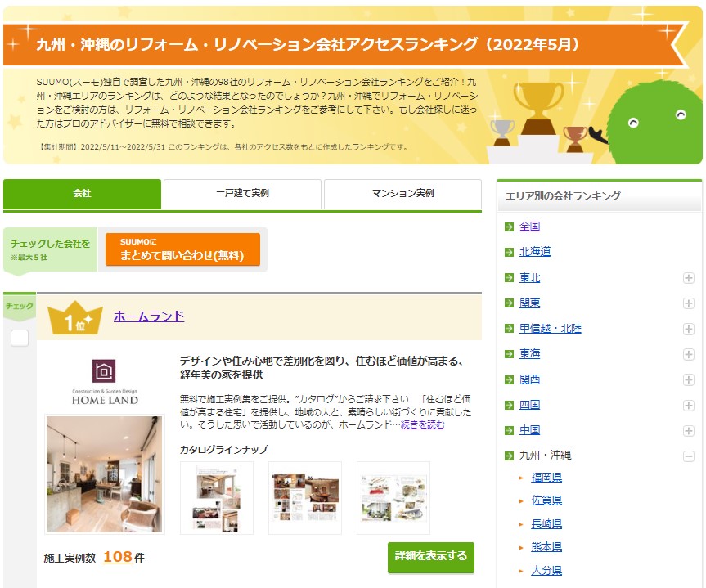Viewport: 706px width, 588px height.
Task: Open the 北海道 area ranking link
Action: [x=535, y=252]
